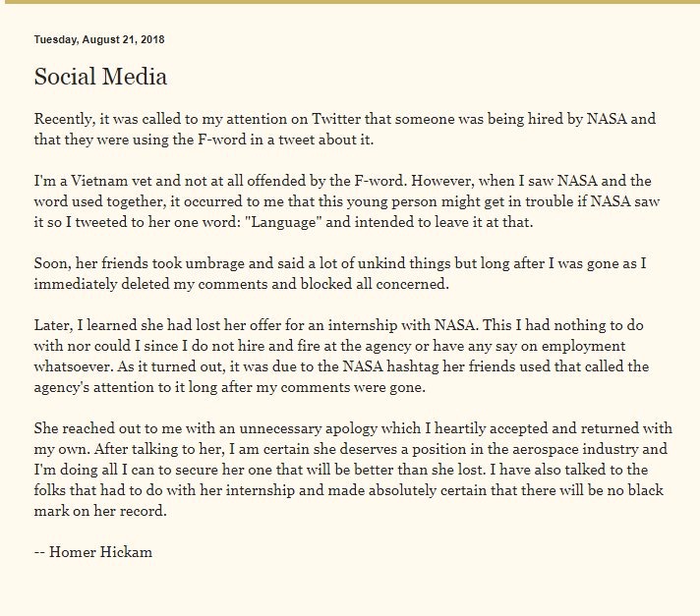The height and width of the screenshot is (616, 700).
Task: Click the word "umbrage" in third paragraph
Action: pyautogui.click(x=214, y=263)
